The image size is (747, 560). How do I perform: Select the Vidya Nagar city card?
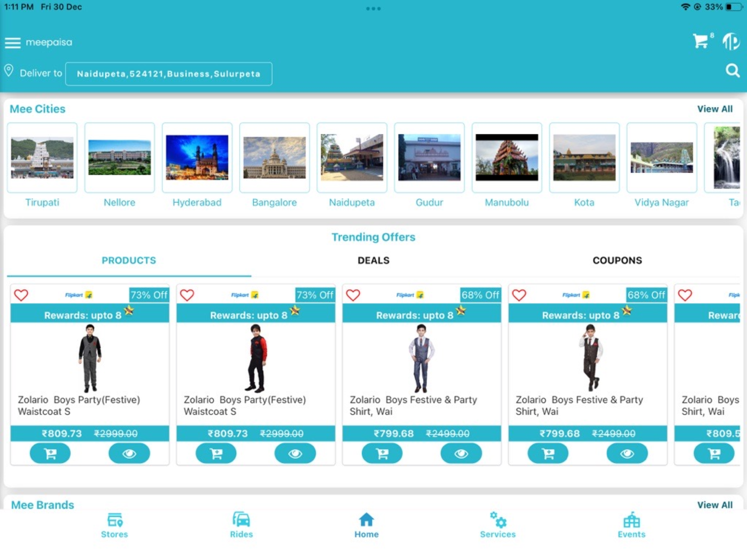click(662, 158)
